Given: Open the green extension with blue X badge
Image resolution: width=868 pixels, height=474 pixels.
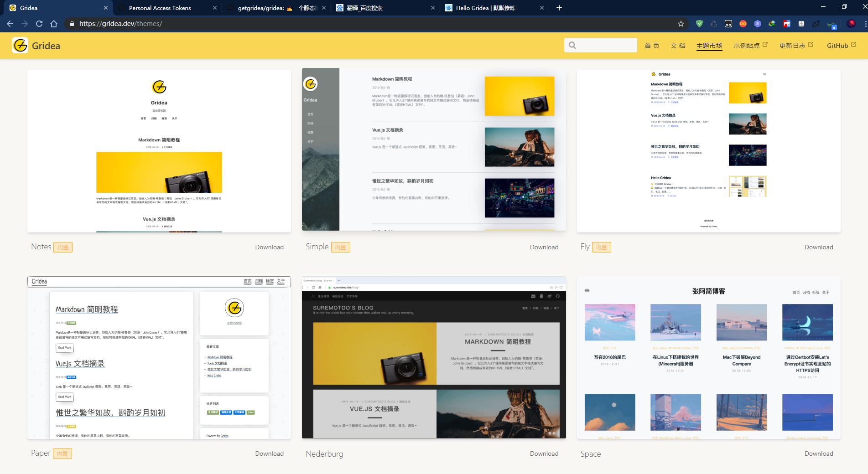Looking at the screenshot, I should point(832,25).
